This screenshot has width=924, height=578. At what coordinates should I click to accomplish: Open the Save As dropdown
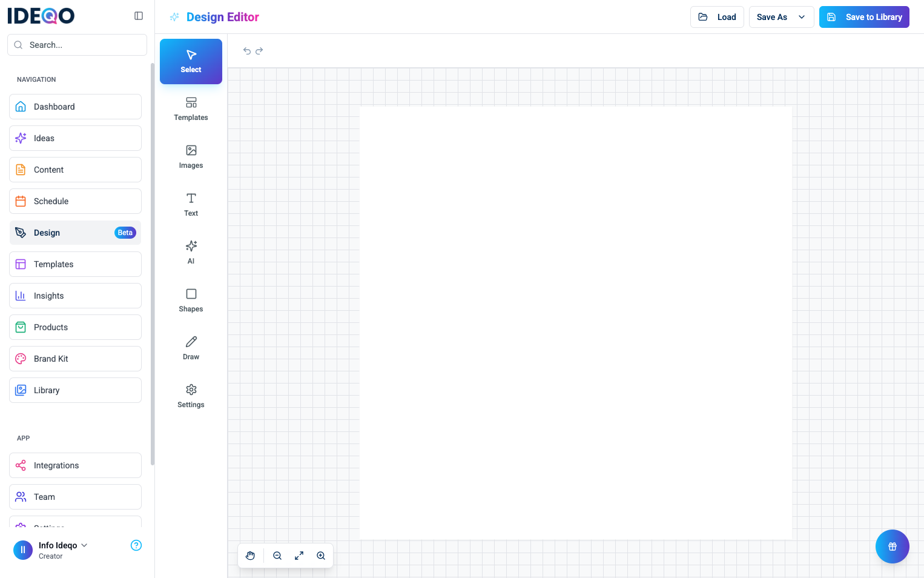(781, 16)
